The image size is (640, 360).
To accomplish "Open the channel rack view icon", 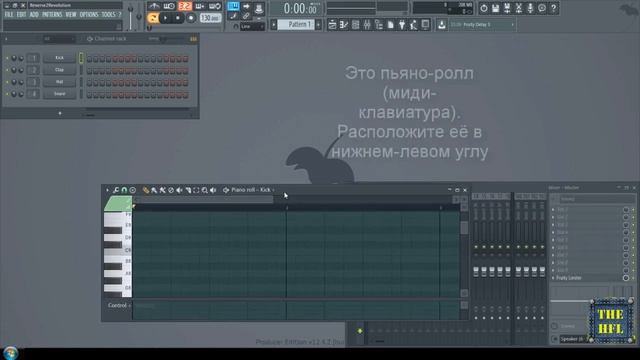I will coord(356,25).
